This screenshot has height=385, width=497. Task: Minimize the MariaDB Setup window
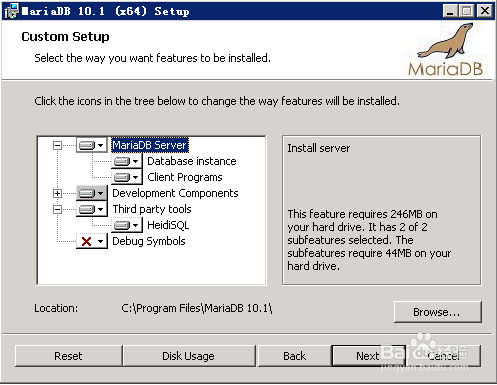[450, 11]
